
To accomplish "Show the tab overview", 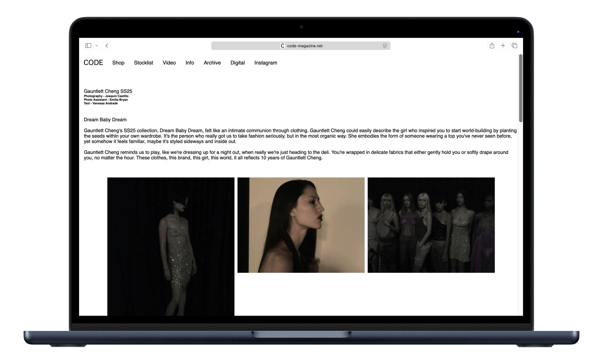I will (x=514, y=45).
